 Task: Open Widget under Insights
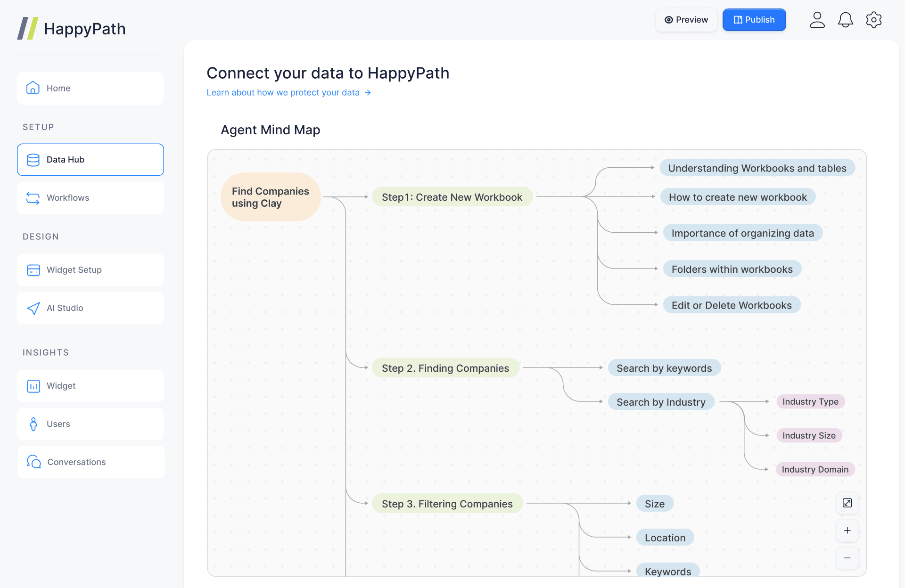pos(90,386)
